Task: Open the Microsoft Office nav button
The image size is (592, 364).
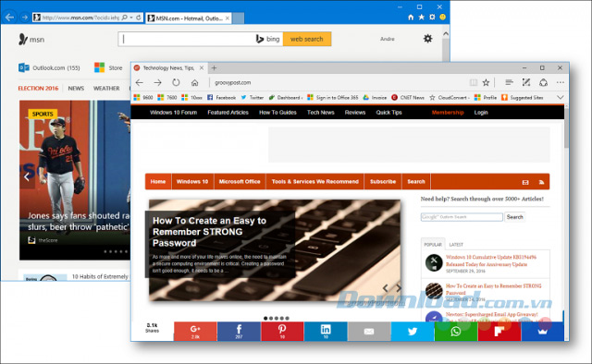Action: (x=240, y=181)
